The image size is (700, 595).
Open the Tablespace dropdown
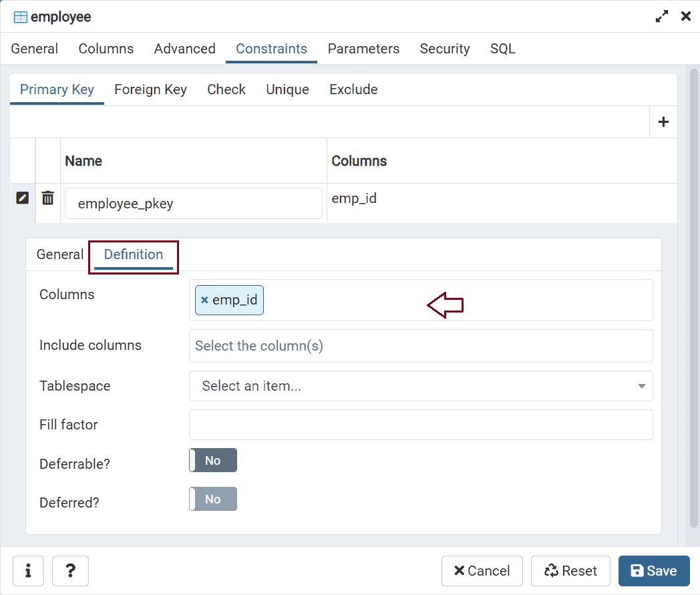point(421,386)
